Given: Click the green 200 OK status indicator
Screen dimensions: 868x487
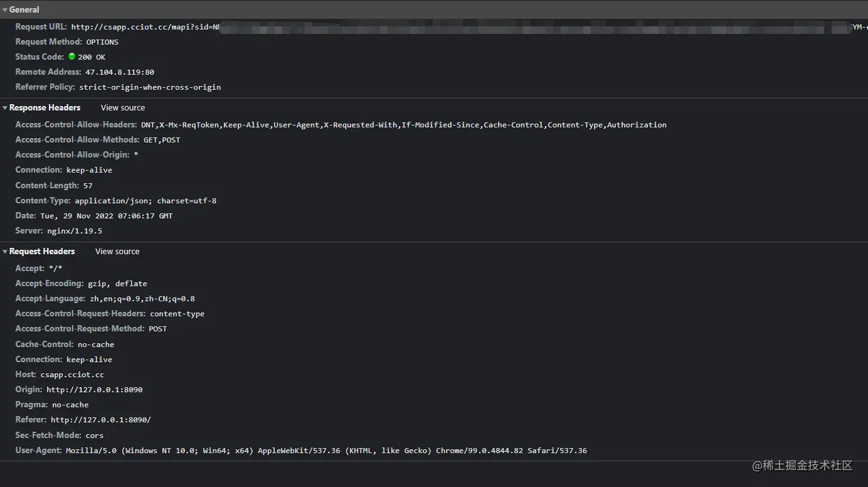Looking at the screenshot, I should (71, 56).
